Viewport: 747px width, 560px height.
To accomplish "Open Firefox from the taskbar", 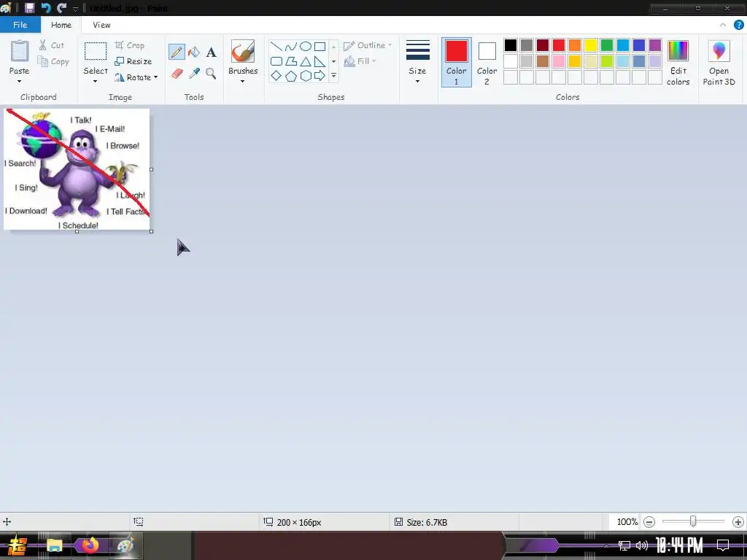I will (90, 545).
